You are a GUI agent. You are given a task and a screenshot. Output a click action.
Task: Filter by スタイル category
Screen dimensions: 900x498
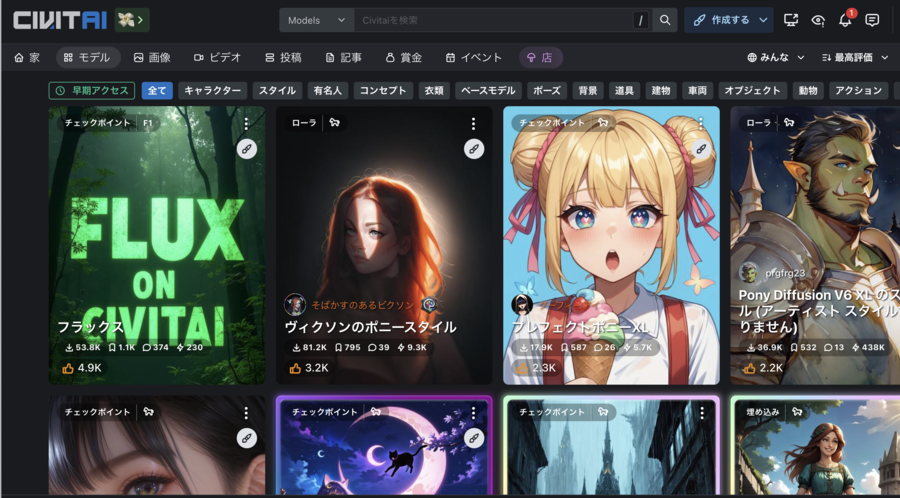(x=277, y=91)
